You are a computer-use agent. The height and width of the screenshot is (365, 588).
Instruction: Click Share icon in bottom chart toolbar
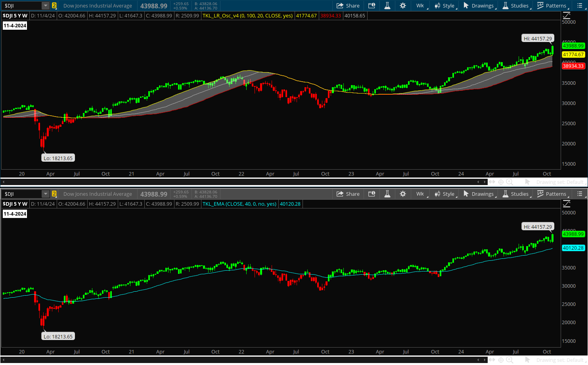[340, 194]
